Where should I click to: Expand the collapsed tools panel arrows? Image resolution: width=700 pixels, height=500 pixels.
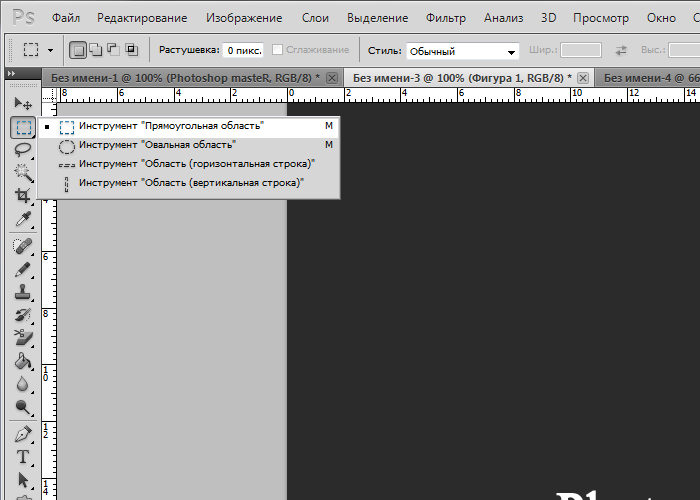pos(12,74)
